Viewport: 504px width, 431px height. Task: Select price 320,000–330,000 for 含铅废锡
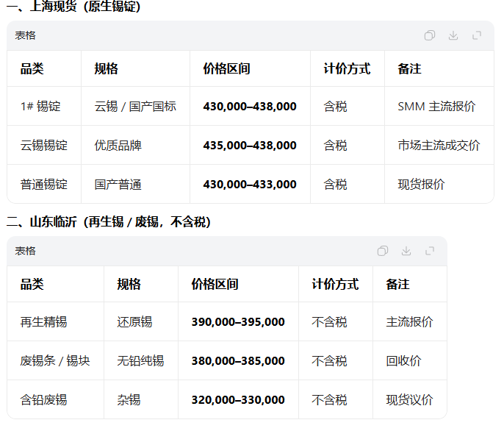click(238, 400)
